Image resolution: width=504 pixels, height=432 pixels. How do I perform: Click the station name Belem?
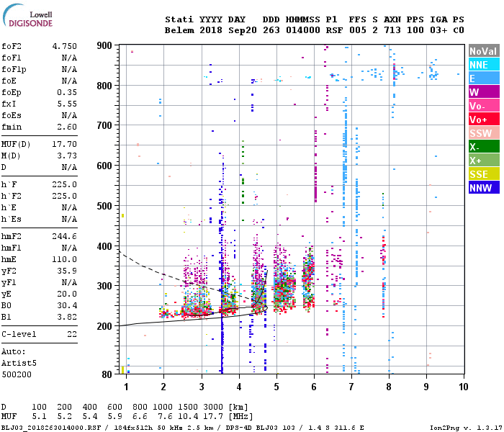(179, 30)
